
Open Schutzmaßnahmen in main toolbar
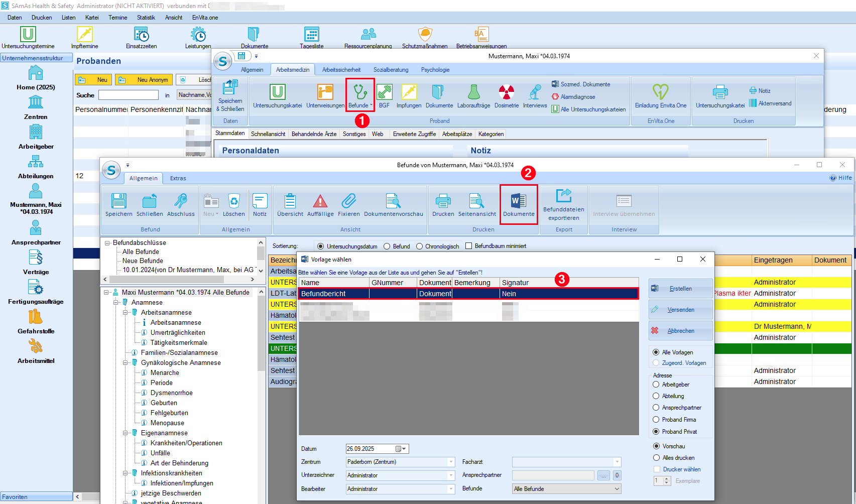click(x=425, y=38)
